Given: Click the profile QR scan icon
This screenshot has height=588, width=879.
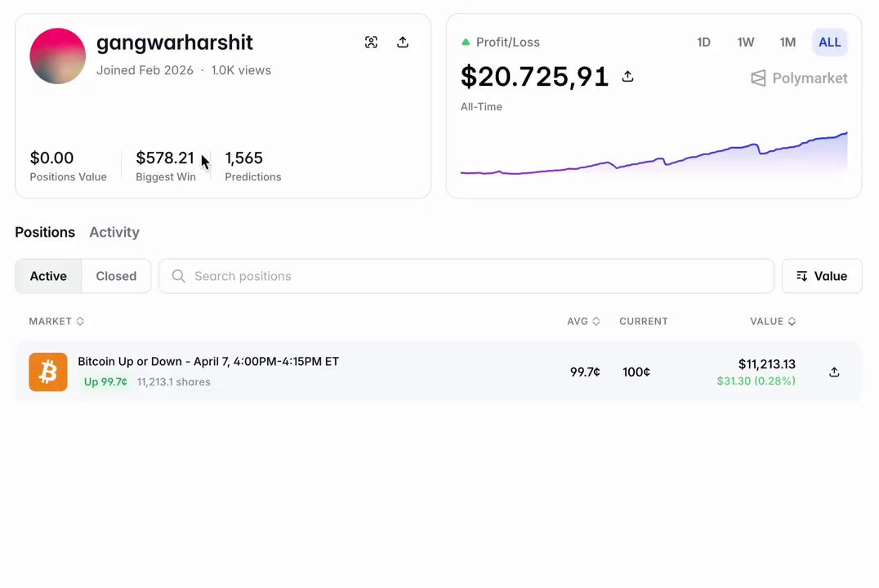Looking at the screenshot, I should (371, 42).
